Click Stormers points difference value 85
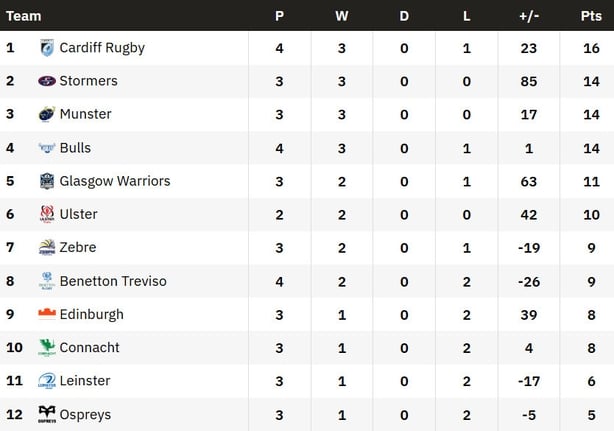Image resolution: width=614 pixels, height=431 pixels. (x=529, y=81)
